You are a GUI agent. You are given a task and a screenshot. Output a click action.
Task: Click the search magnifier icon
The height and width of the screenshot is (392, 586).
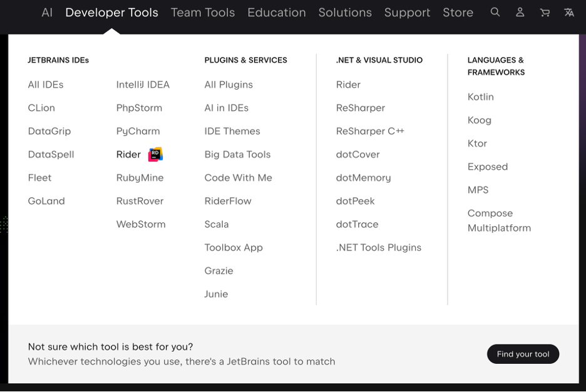tap(495, 13)
